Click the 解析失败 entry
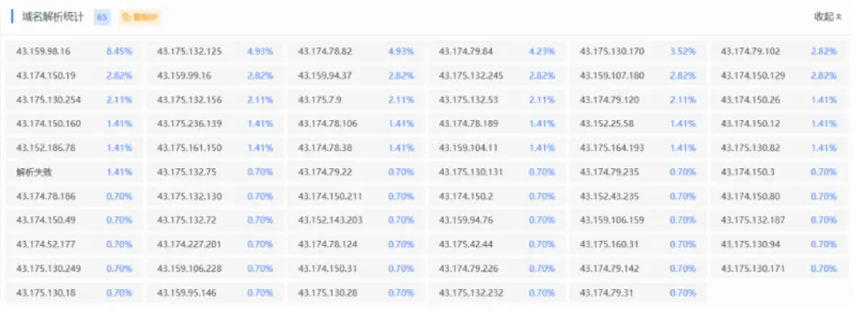This screenshot has height=320, width=868. pos(34,172)
